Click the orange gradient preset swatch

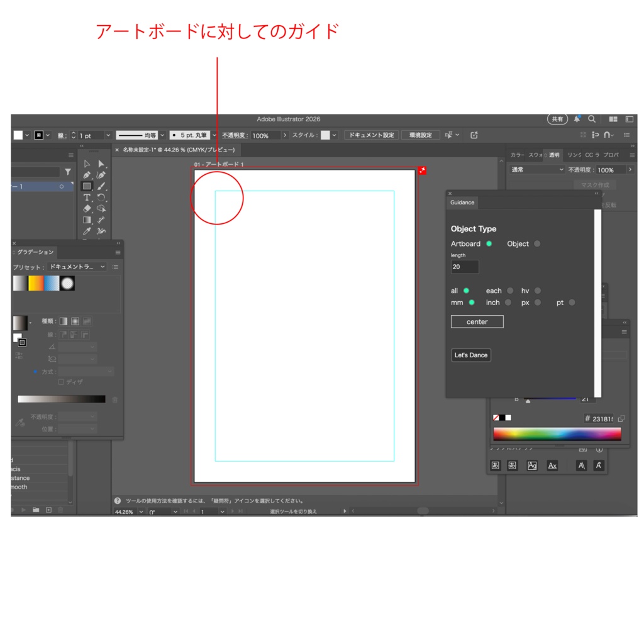click(x=36, y=284)
